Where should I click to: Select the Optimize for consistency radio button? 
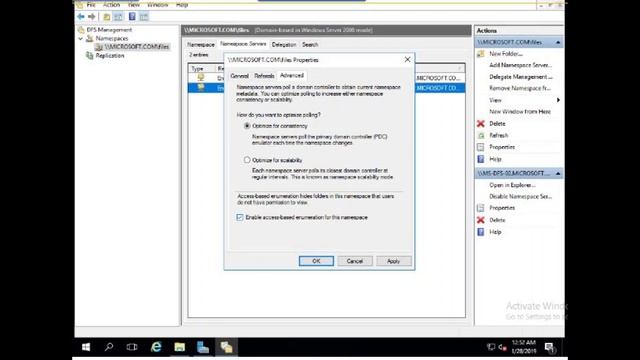(247, 126)
